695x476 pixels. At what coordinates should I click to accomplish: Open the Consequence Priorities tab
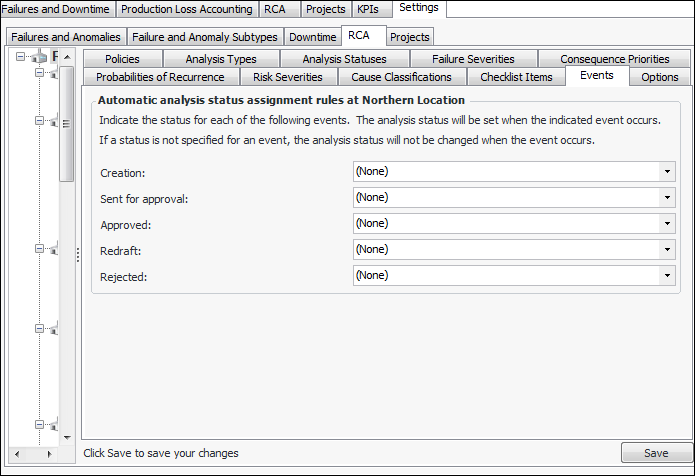[x=615, y=59]
